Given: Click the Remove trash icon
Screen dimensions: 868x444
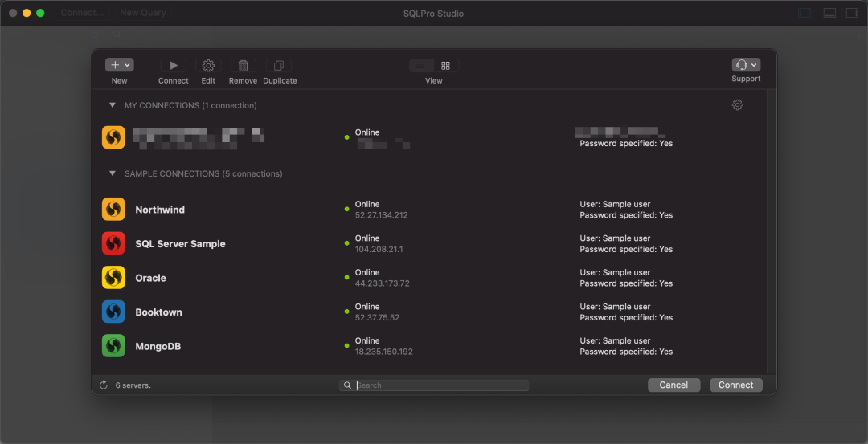Looking at the screenshot, I should [243, 66].
